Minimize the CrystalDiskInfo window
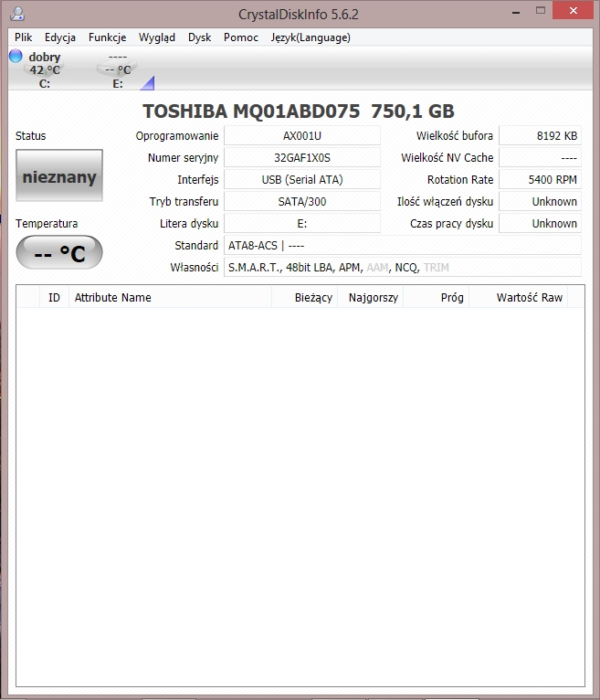600x700 pixels. pos(516,12)
